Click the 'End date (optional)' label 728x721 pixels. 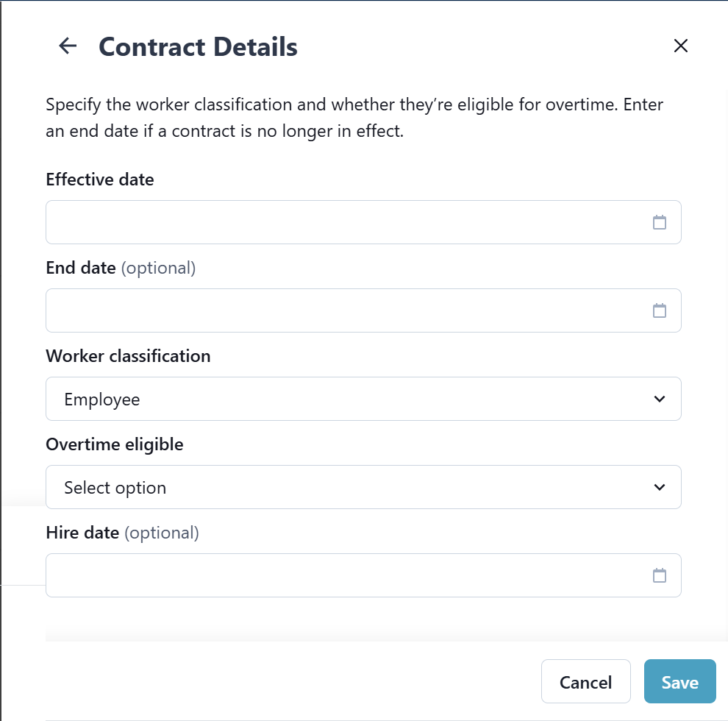pos(121,268)
